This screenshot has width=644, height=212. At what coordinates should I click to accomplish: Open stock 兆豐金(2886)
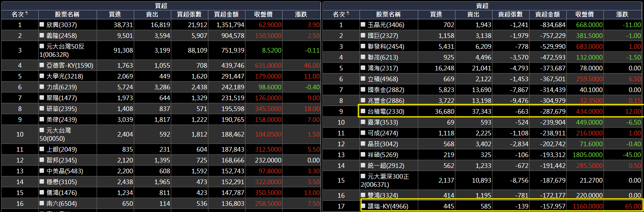(386, 101)
